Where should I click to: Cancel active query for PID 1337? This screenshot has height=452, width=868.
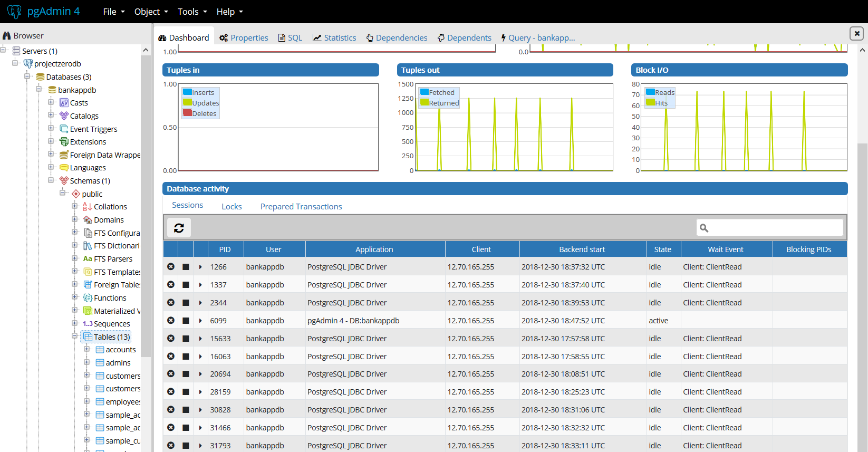pyautogui.click(x=186, y=285)
